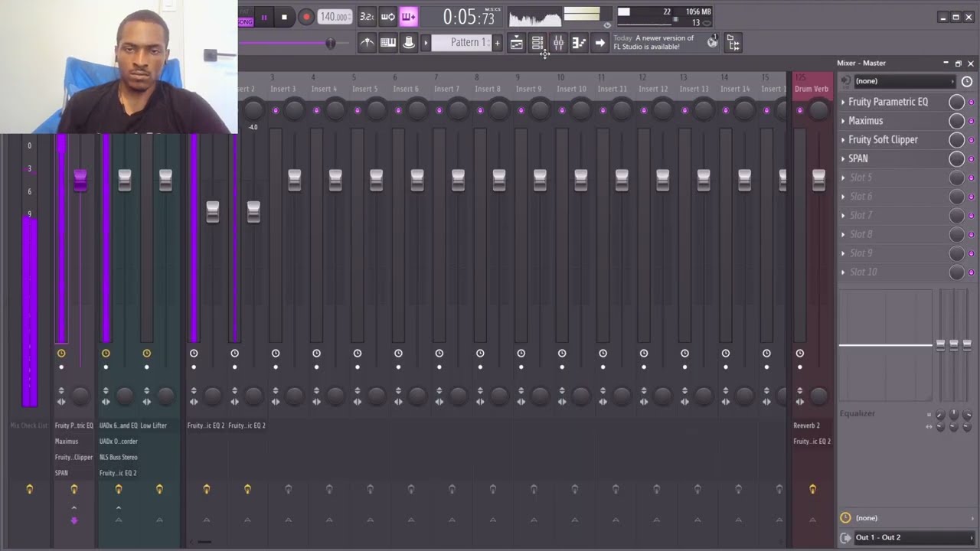The image size is (980, 551).
Task: Open the audio input (none) dropdown
Action: click(x=905, y=81)
